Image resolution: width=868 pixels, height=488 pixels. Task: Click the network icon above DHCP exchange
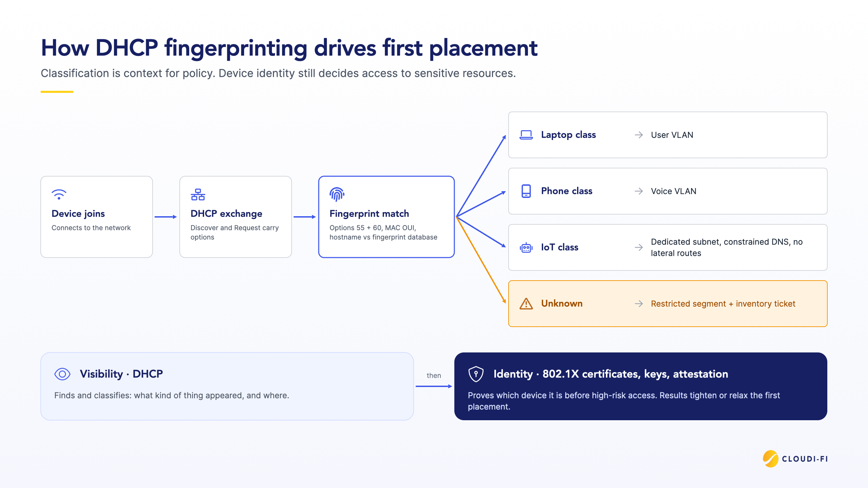pos(198,195)
